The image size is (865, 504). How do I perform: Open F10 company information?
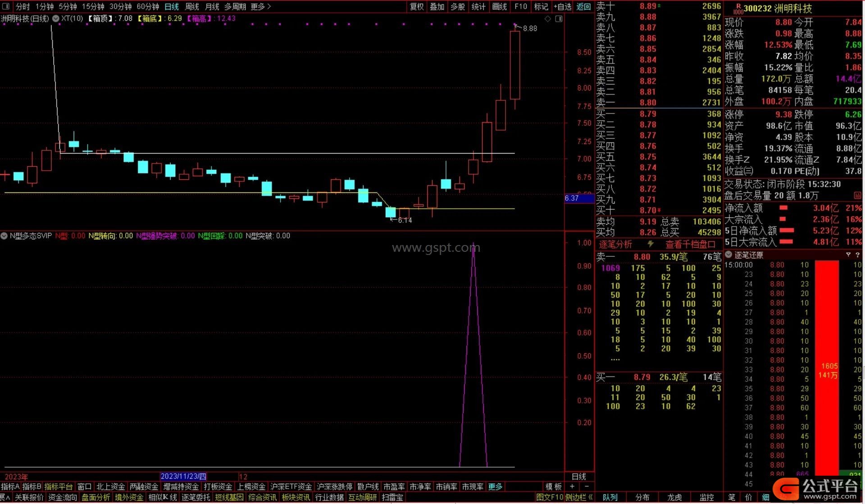520,7
